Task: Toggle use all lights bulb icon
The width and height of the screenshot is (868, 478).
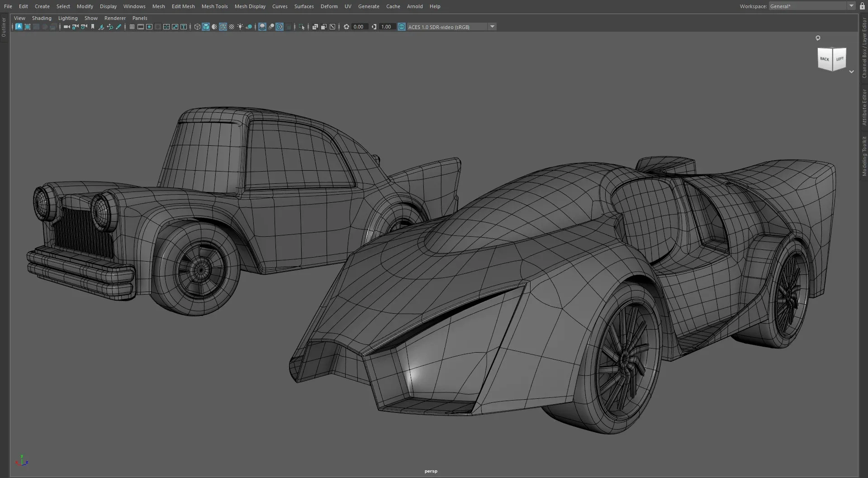Action: [240, 27]
